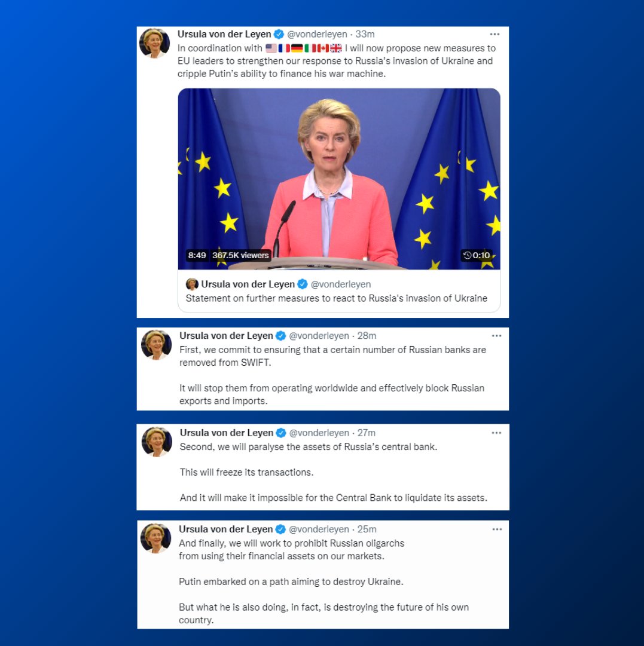Click the verified badge on the first tweet
The height and width of the screenshot is (646, 644).
[x=279, y=34]
